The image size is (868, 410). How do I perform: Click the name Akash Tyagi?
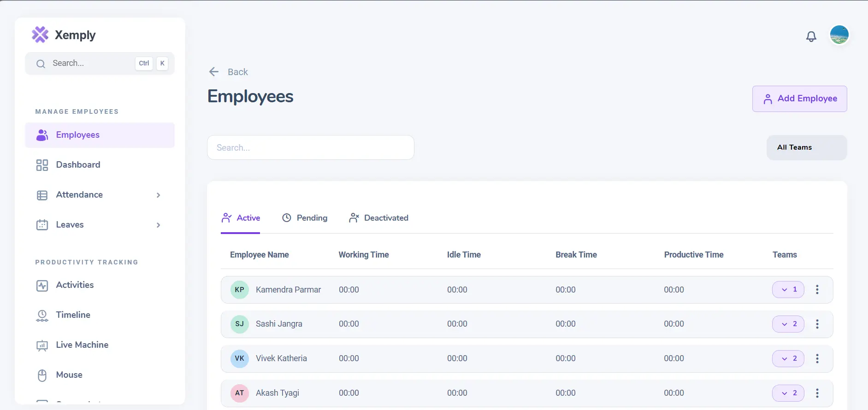278,393
